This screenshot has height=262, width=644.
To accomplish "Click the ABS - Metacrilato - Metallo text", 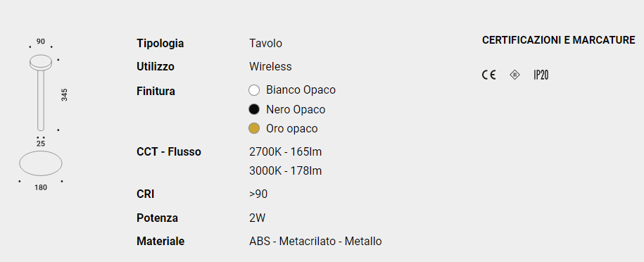I will 315,241.
